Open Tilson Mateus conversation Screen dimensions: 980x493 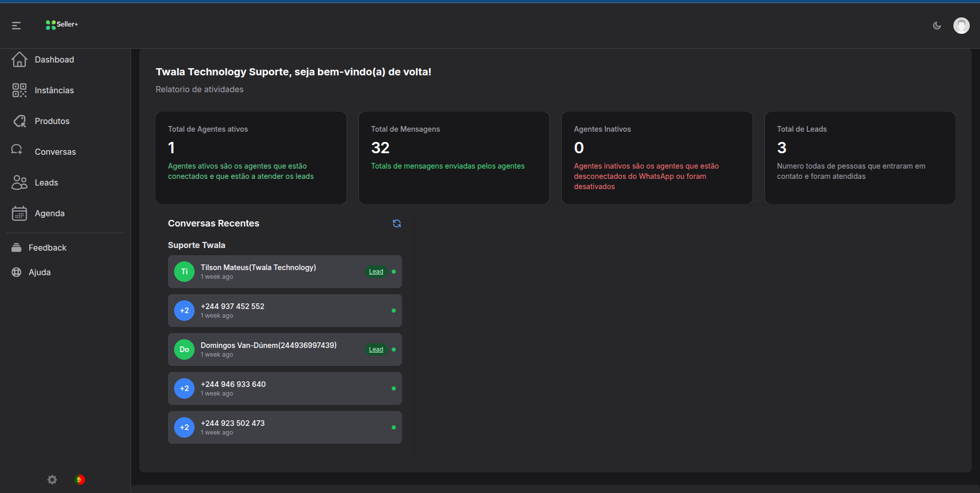coord(285,272)
